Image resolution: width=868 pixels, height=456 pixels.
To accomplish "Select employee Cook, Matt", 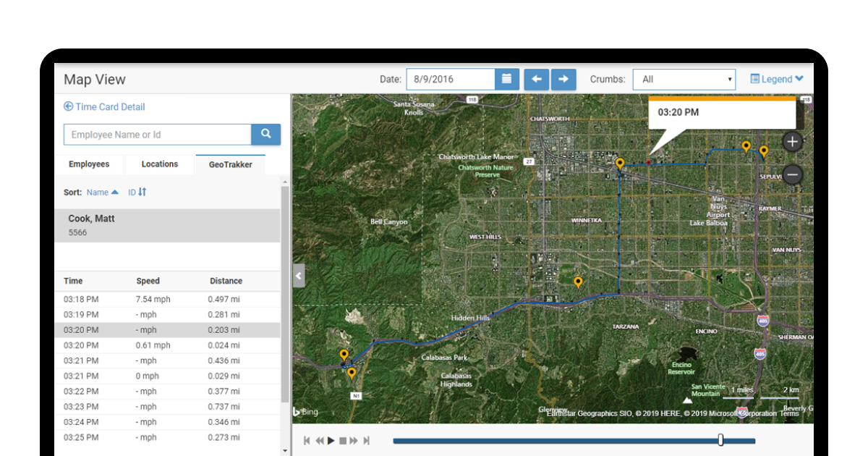I will coord(167,225).
